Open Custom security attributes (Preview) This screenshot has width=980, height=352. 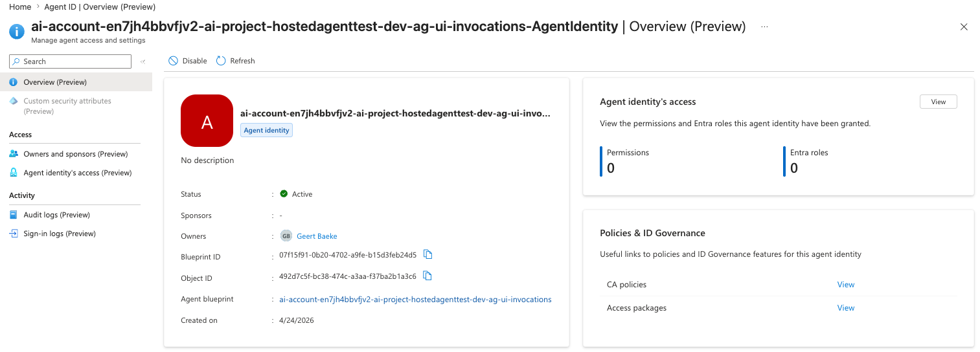click(x=67, y=106)
